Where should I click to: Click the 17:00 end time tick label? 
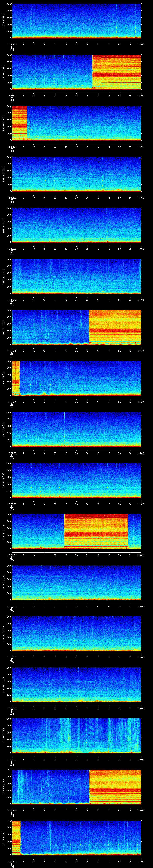(x=141, y=147)
